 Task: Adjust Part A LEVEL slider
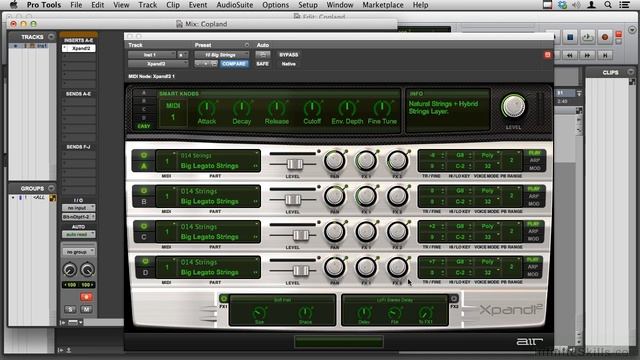pyautogui.click(x=295, y=164)
